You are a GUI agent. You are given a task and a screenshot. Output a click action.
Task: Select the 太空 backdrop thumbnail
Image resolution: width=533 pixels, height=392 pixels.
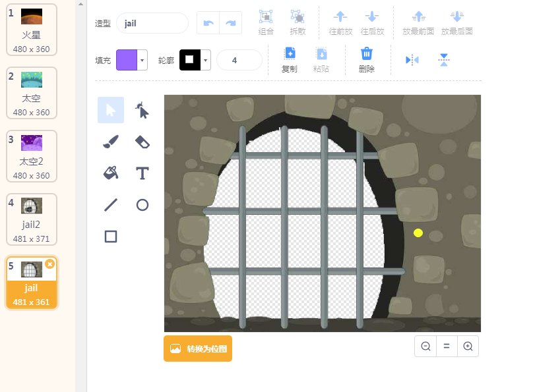[31, 93]
